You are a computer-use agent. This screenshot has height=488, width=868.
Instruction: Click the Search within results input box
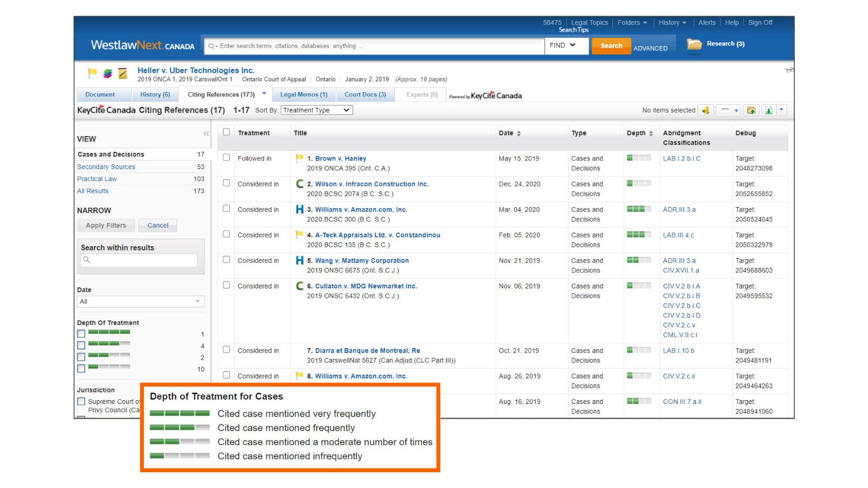click(x=139, y=260)
